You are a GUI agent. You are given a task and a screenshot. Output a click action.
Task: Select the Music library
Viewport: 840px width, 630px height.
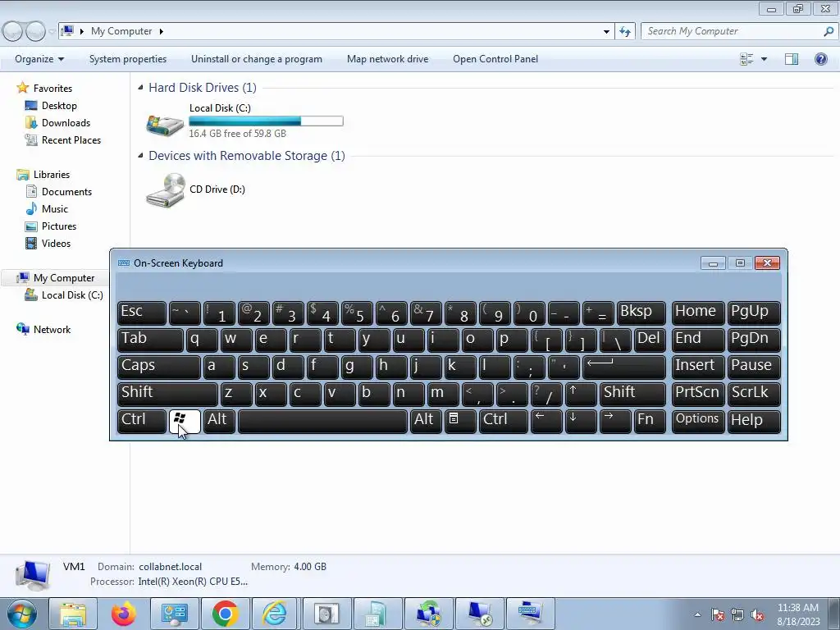click(x=55, y=209)
